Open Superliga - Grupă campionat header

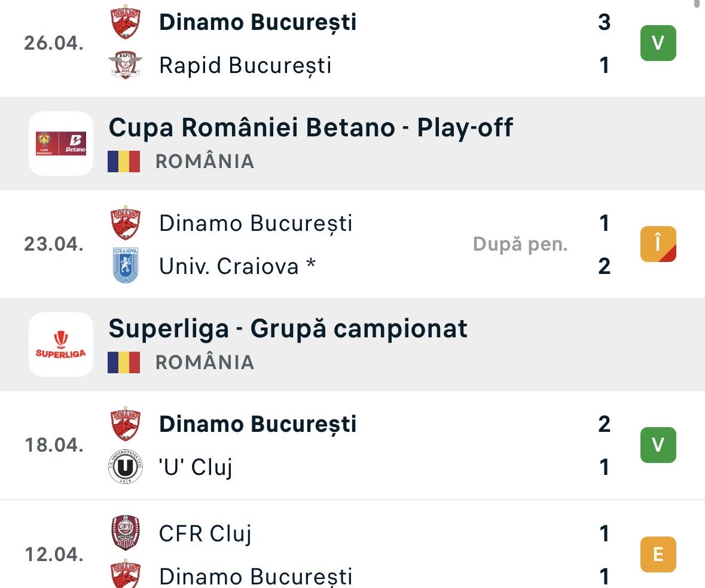point(353,345)
